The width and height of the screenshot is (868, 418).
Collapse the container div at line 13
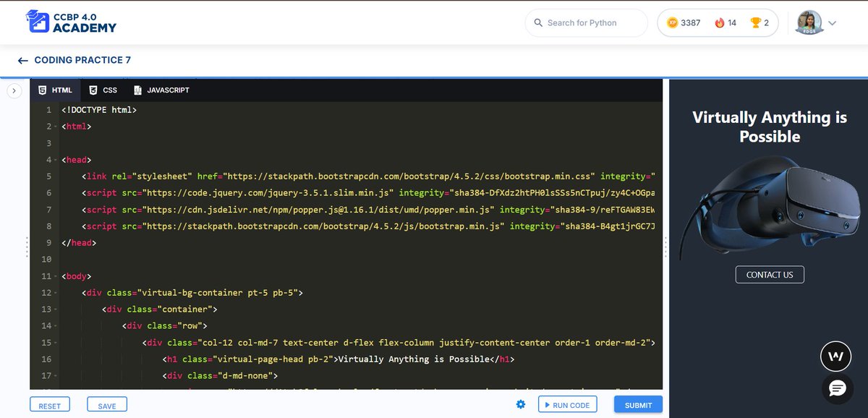(56, 310)
